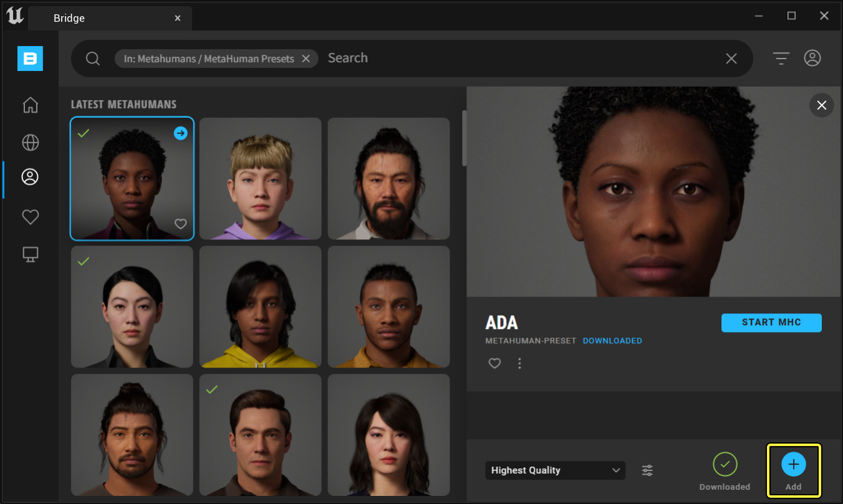Image resolution: width=843 pixels, height=504 pixels.
Task: Select the blonde child in purple hoodie thumbnail
Action: pos(261,179)
